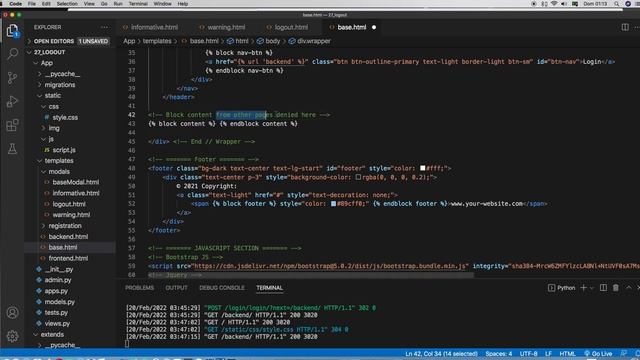Screen dimensions: 640x360
Task: Open backend.html in the explorer
Action: point(68,237)
